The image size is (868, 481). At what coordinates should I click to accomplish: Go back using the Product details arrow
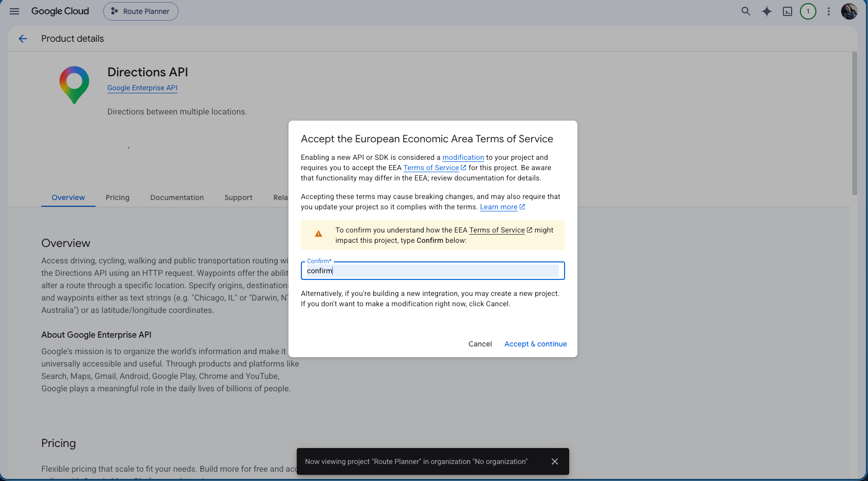point(23,39)
